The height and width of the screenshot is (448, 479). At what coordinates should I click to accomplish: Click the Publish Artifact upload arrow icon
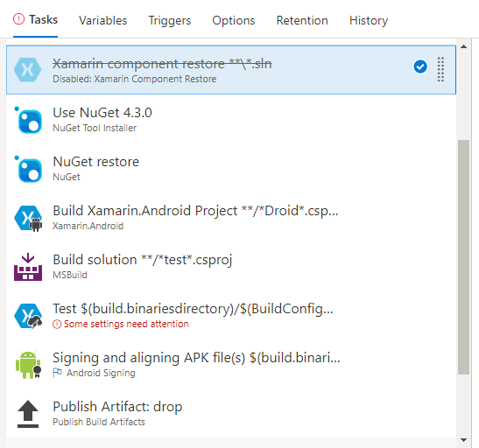28,414
